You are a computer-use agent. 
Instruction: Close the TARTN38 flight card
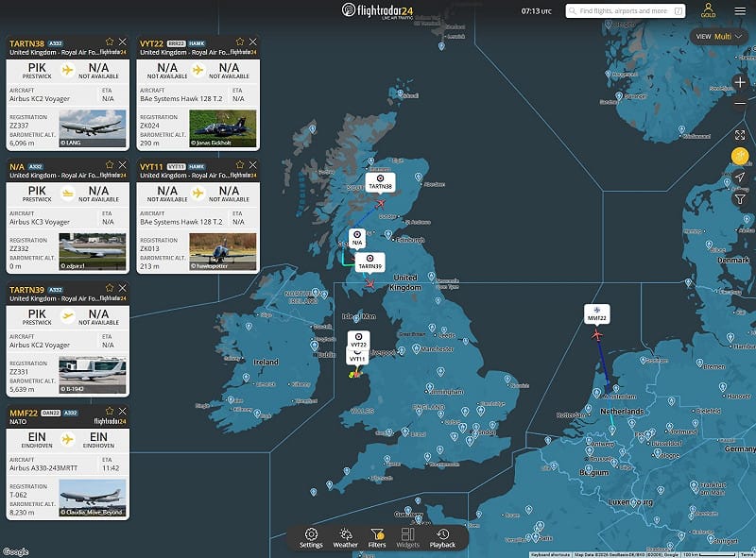pyautogui.click(x=123, y=42)
